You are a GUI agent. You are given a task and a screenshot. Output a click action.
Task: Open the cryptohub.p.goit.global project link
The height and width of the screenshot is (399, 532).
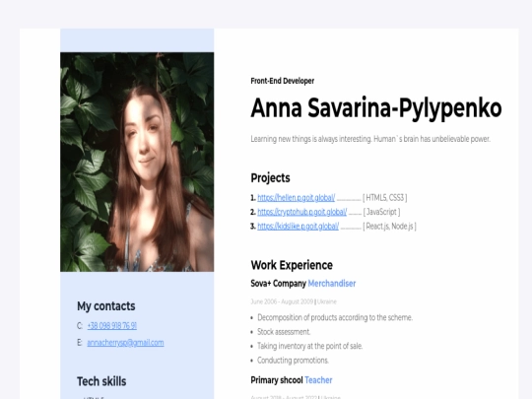coord(302,212)
